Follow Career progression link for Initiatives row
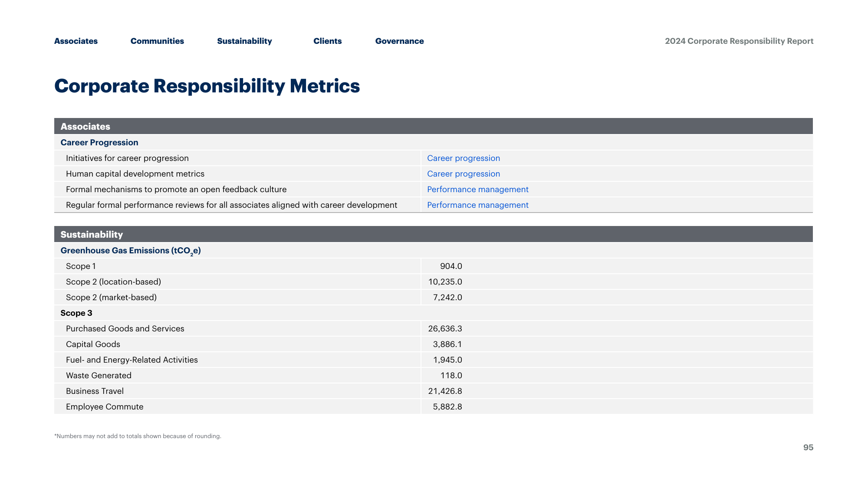868x488 pixels. point(464,158)
